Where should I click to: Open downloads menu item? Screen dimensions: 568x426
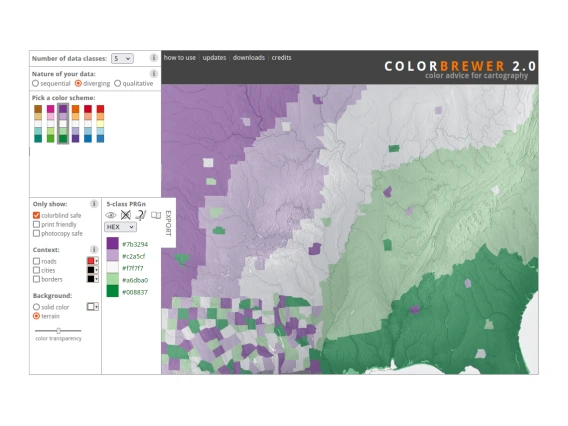(249, 58)
